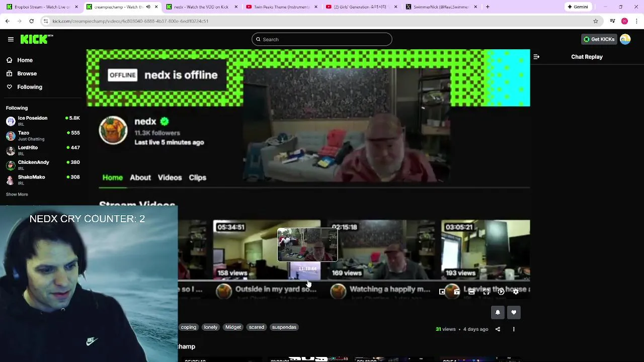
Task: Change playback speed in the player
Action: [501, 292]
